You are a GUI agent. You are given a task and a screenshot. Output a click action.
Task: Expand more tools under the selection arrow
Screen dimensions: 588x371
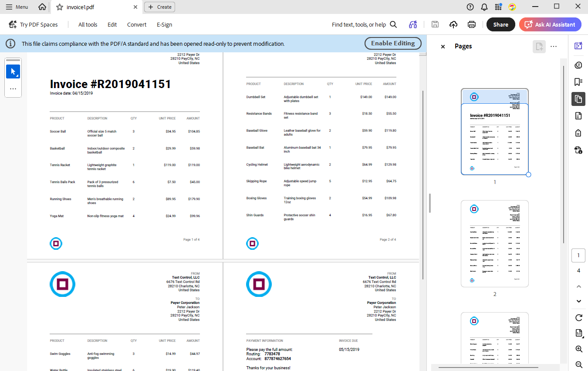[13, 88]
